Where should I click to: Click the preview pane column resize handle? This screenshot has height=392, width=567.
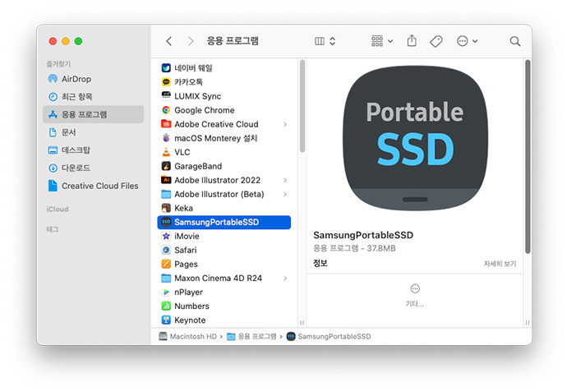coord(528,323)
